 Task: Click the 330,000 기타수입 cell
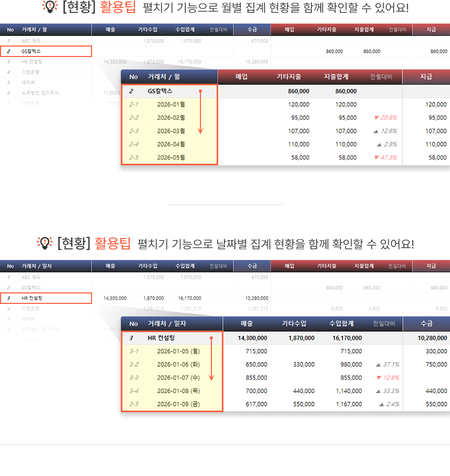303,365
